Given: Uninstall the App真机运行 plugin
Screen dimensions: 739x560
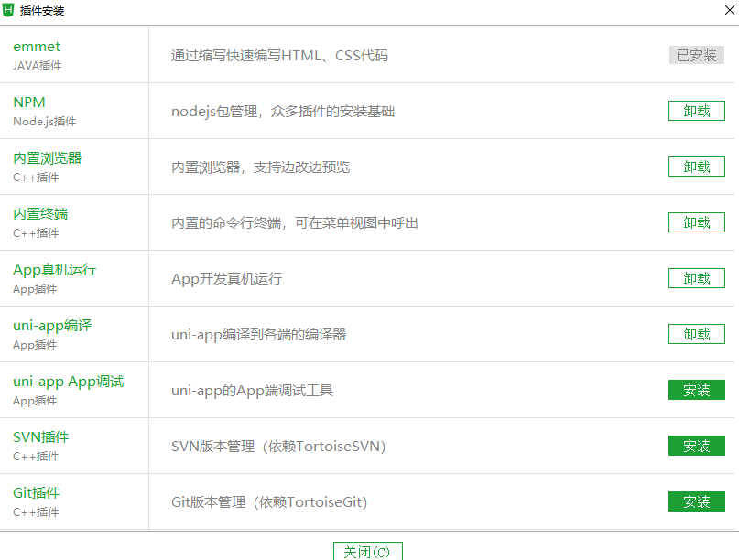Looking at the screenshot, I should coord(697,278).
